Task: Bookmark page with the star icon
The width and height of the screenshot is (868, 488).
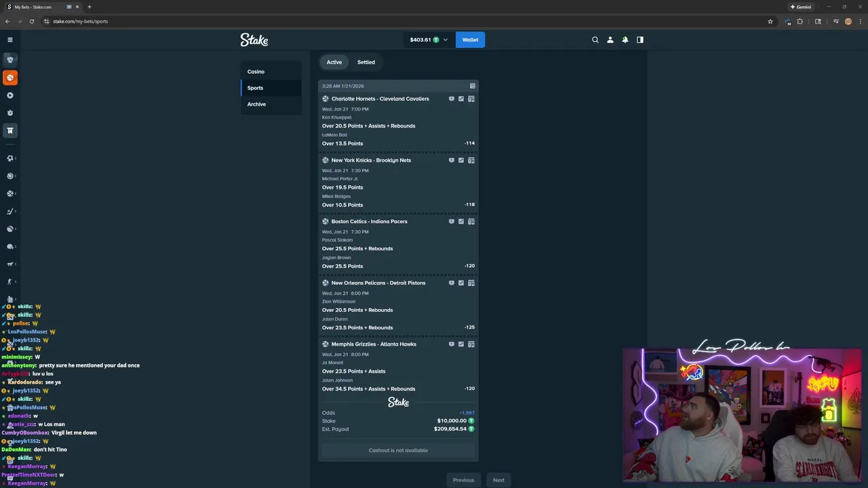Action: [770, 21]
